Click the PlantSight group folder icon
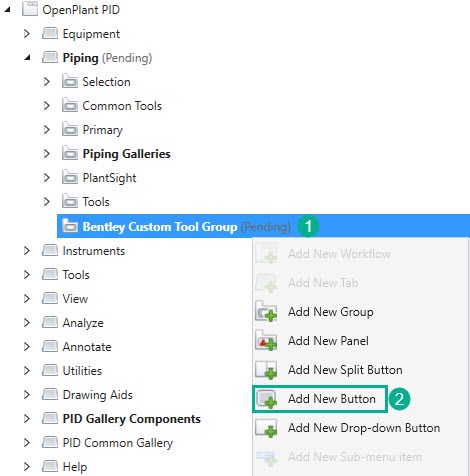Screen dimensions: 470x476 (x=70, y=178)
